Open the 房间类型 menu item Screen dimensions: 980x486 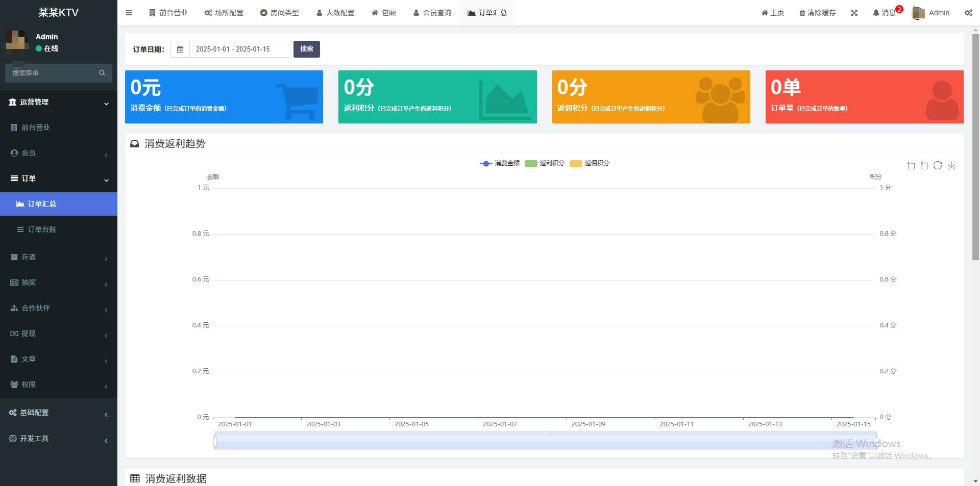pos(280,13)
